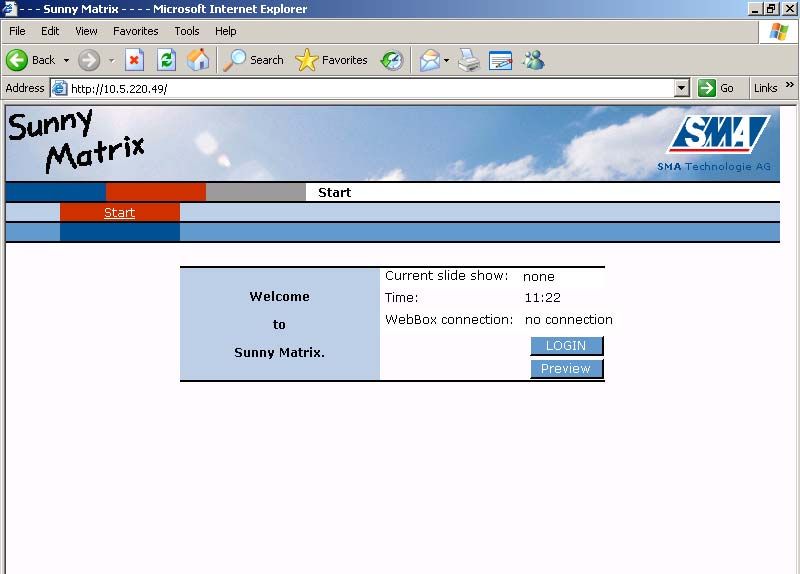Click the 'no connection' status text
The width and height of the screenshot is (800, 574).
568,319
